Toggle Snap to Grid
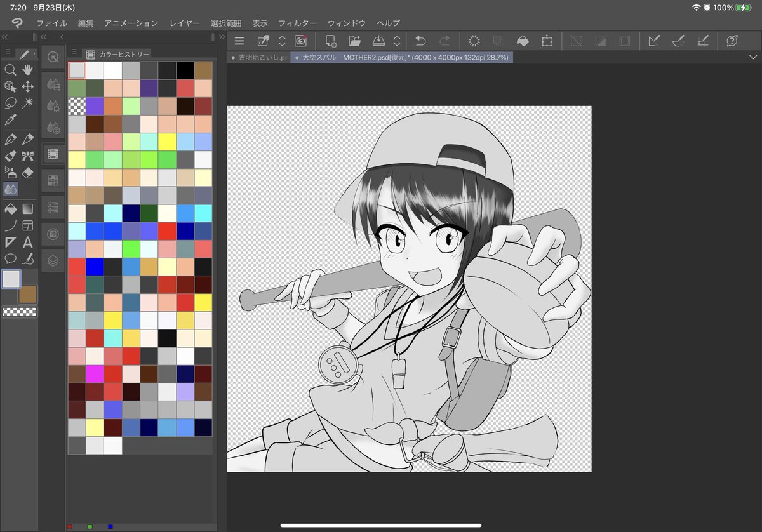 [x=702, y=41]
